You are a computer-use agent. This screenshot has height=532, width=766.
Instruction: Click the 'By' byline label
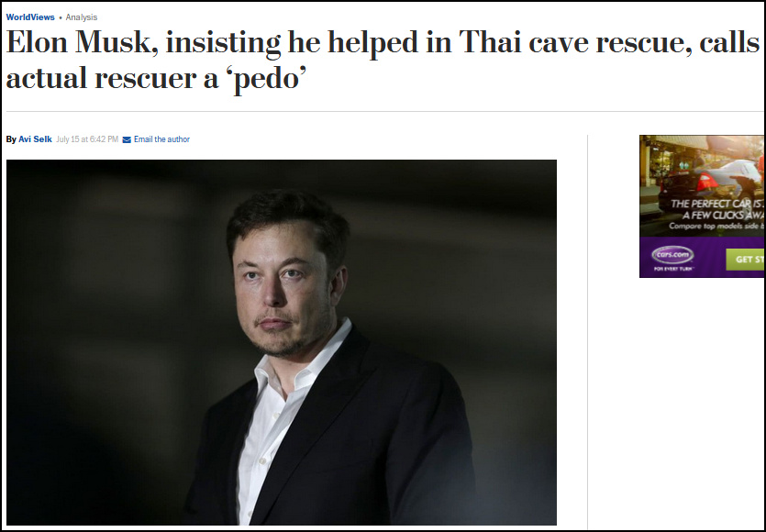[x=11, y=139]
